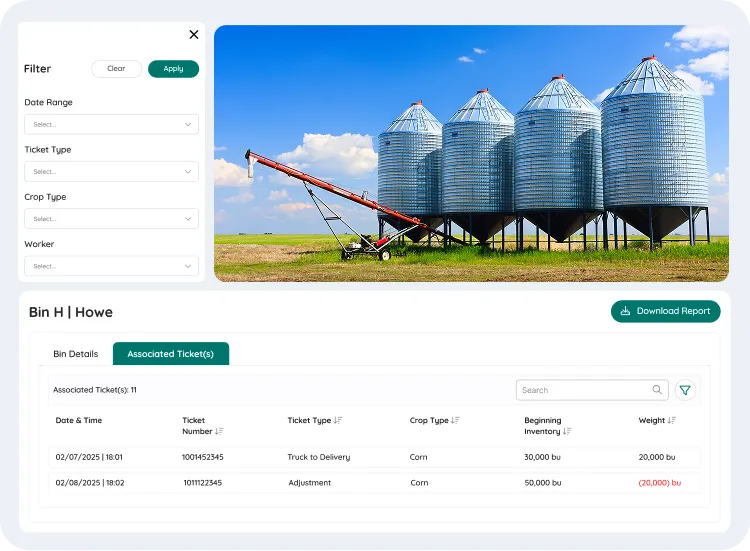Click Corn in the Truck to Delivery row
This screenshot has height=551, width=750.
(419, 457)
